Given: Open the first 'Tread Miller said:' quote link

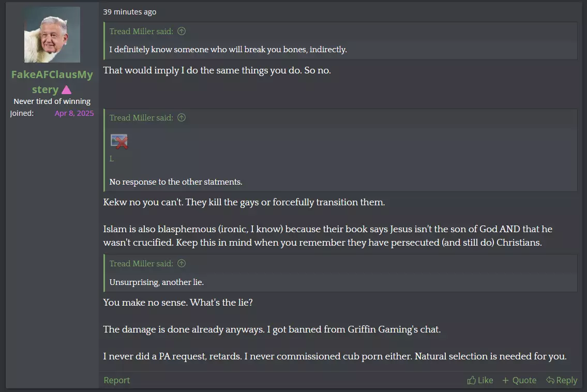Looking at the screenshot, I should (141, 31).
